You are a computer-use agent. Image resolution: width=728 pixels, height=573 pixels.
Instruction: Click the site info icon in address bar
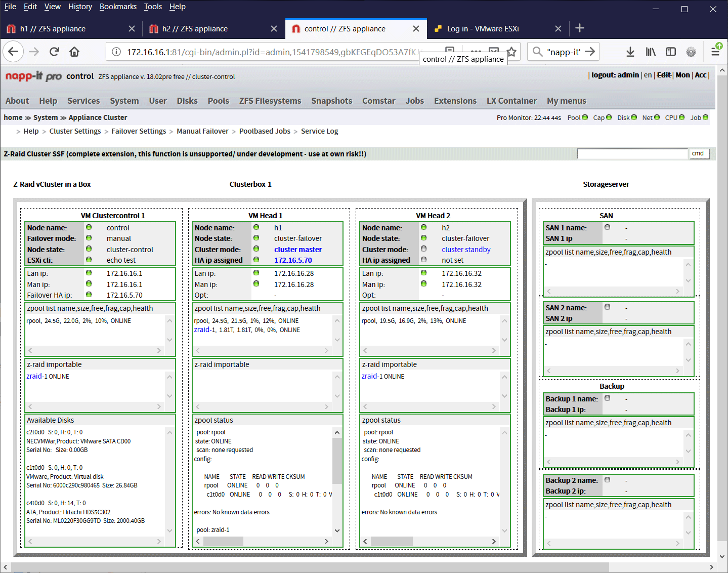pyautogui.click(x=116, y=51)
